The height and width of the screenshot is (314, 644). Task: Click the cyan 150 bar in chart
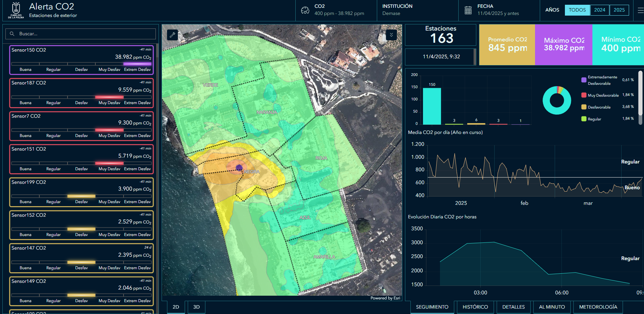click(432, 106)
